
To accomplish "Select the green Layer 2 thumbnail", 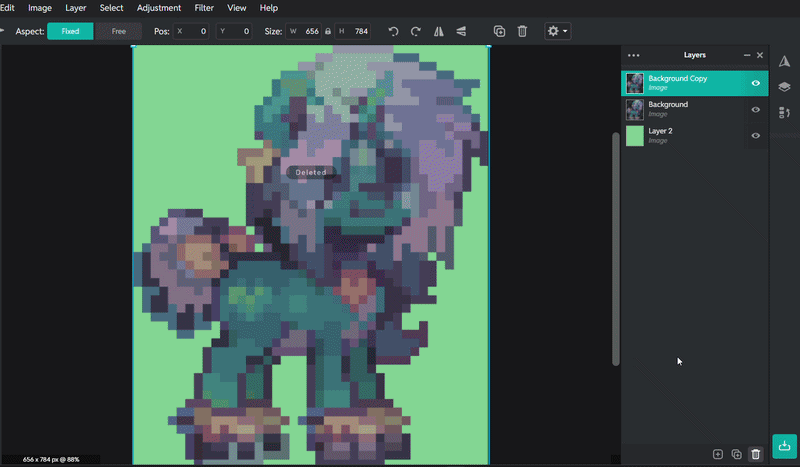I will coord(635,136).
